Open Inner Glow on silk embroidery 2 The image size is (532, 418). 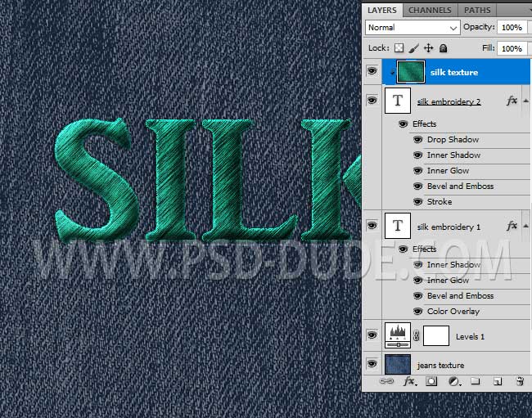tap(448, 171)
